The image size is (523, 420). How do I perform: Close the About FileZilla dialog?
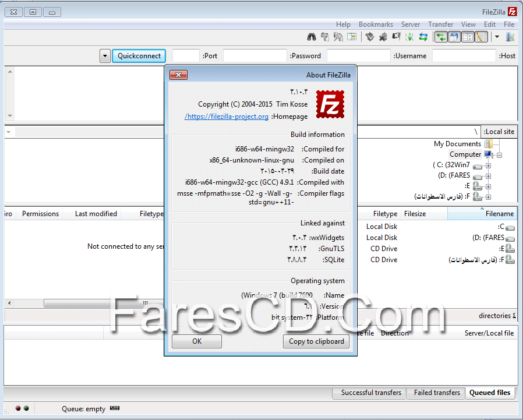(x=178, y=75)
